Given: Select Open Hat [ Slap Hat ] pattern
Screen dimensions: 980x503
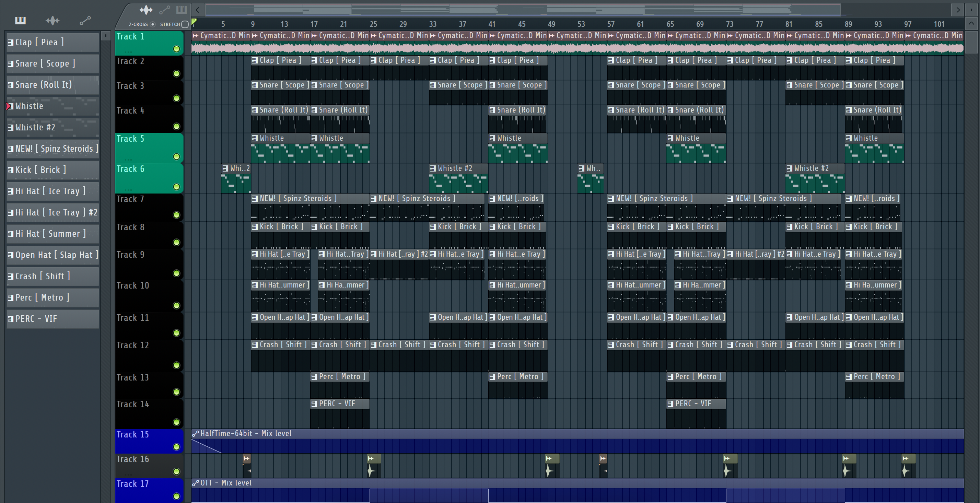Looking at the screenshot, I should (x=52, y=255).
